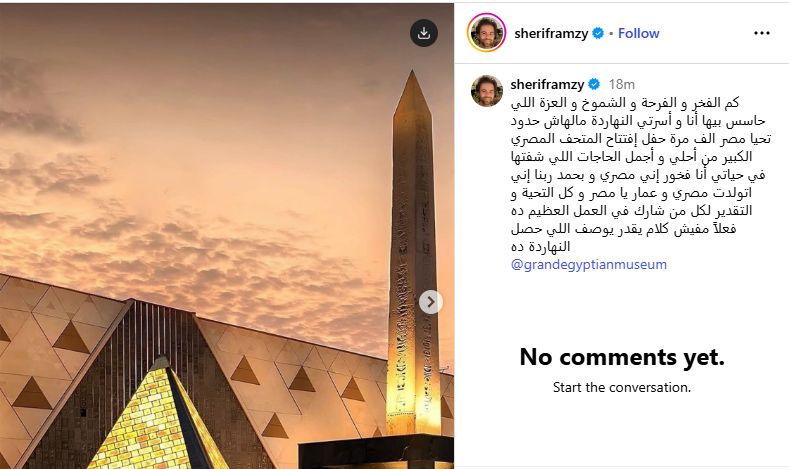Click the download icon on the photo
789x469 pixels.
pos(424,33)
